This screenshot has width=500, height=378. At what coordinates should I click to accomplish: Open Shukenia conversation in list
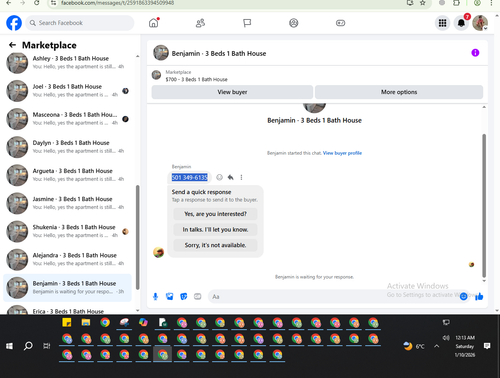click(68, 231)
